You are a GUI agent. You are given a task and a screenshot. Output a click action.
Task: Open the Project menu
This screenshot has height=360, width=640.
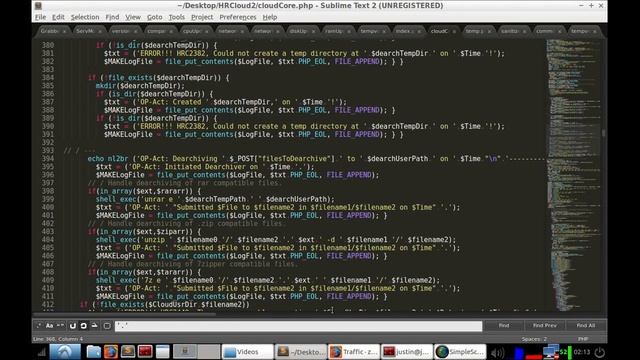pos(202,17)
